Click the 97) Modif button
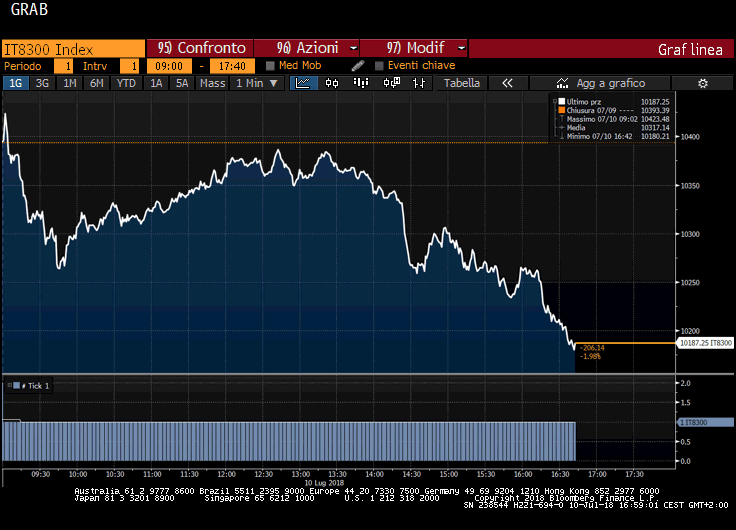Image resolution: width=736 pixels, height=530 pixels. [414, 48]
